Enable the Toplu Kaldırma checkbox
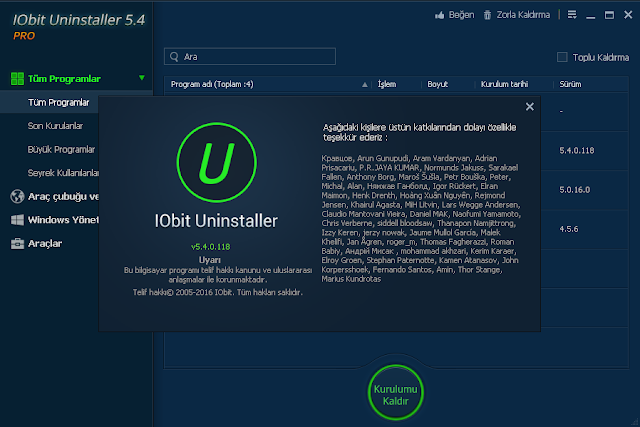This screenshot has height=427, width=640. (562, 57)
